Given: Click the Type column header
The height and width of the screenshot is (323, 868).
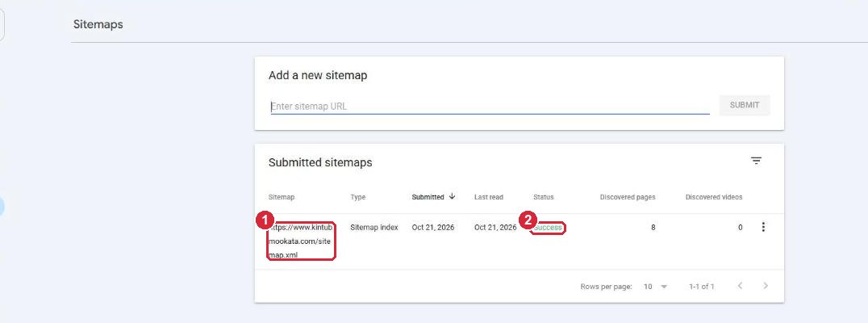Looking at the screenshot, I should 358,197.
